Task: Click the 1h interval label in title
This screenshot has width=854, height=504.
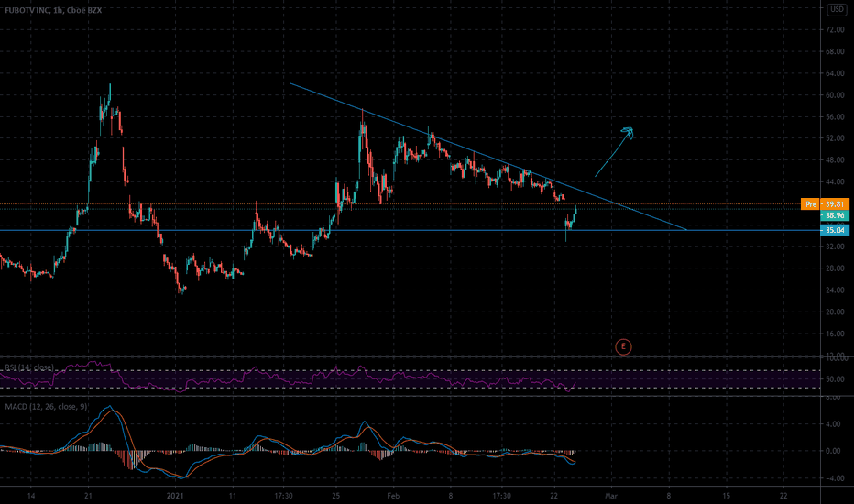Action: (x=57, y=10)
